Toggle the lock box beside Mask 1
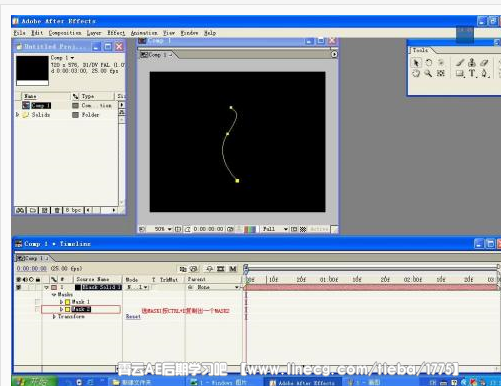Screen dimensions: 501x386 (37, 302)
